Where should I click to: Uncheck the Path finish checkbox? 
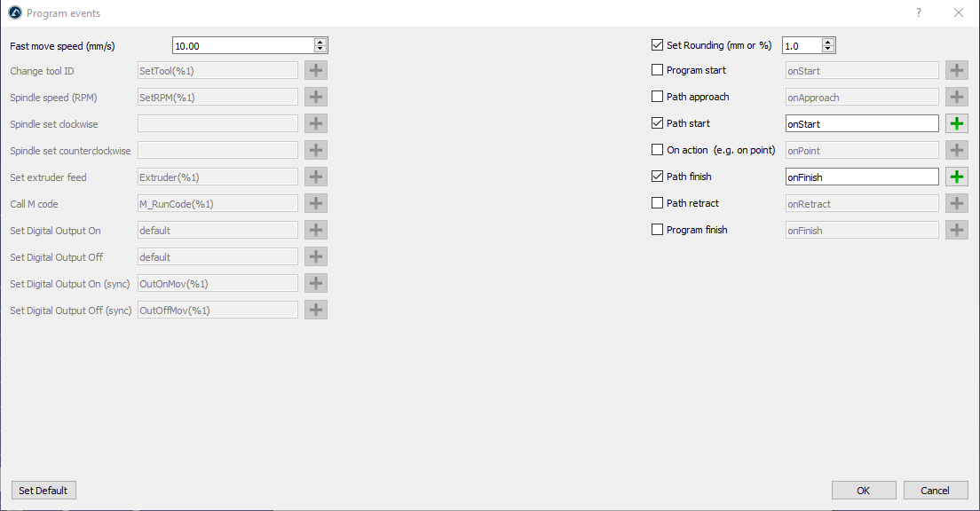tap(658, 177)
